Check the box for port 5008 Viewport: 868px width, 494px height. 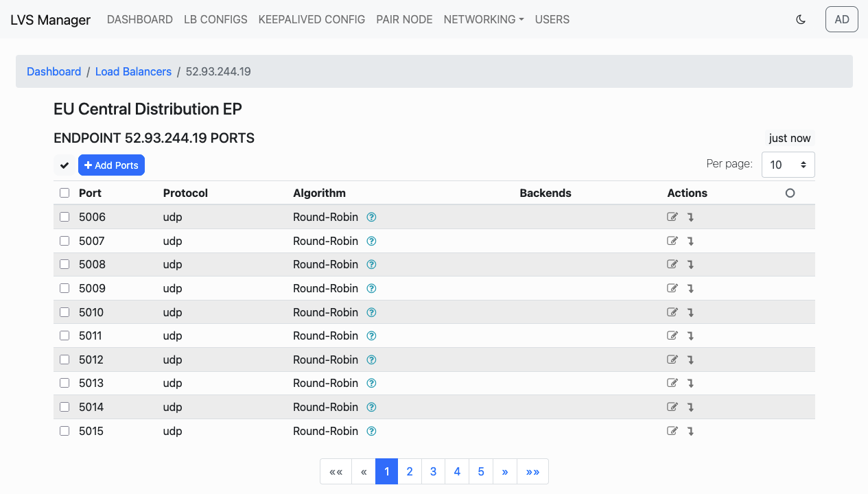pyautogui.click(x=64, y=264)
